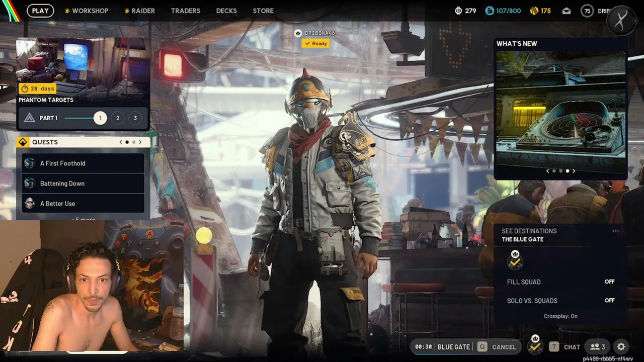Open the PLAY tab
644x362 pixels.
tap(40, 11)
